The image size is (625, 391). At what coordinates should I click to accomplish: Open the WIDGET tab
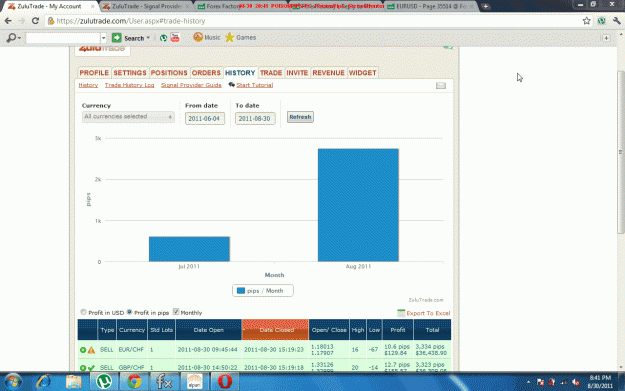[x=363, y=73]
